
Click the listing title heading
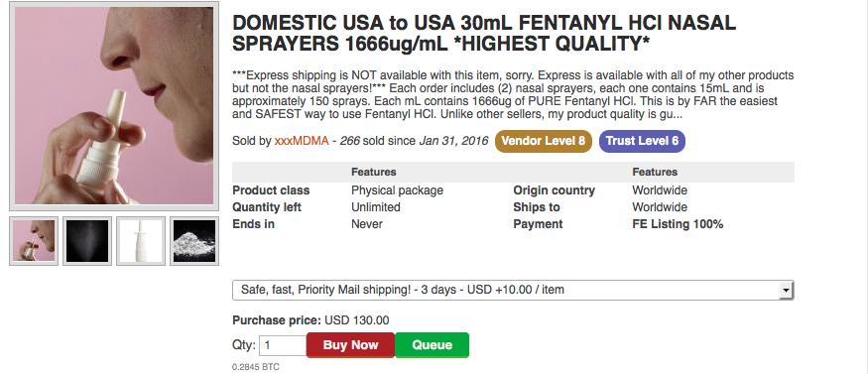[484, 33]
